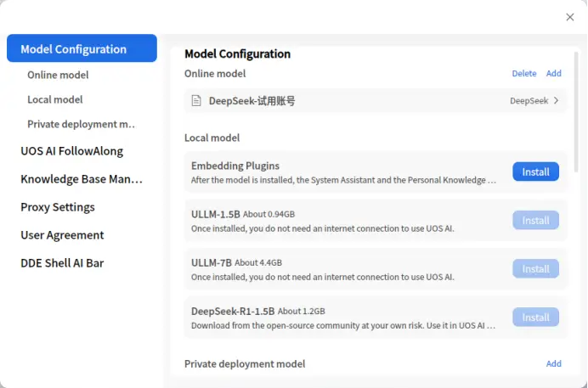Go to Private deployment model subsection
This screenshot has height=388, width=588.
[81, 124]
